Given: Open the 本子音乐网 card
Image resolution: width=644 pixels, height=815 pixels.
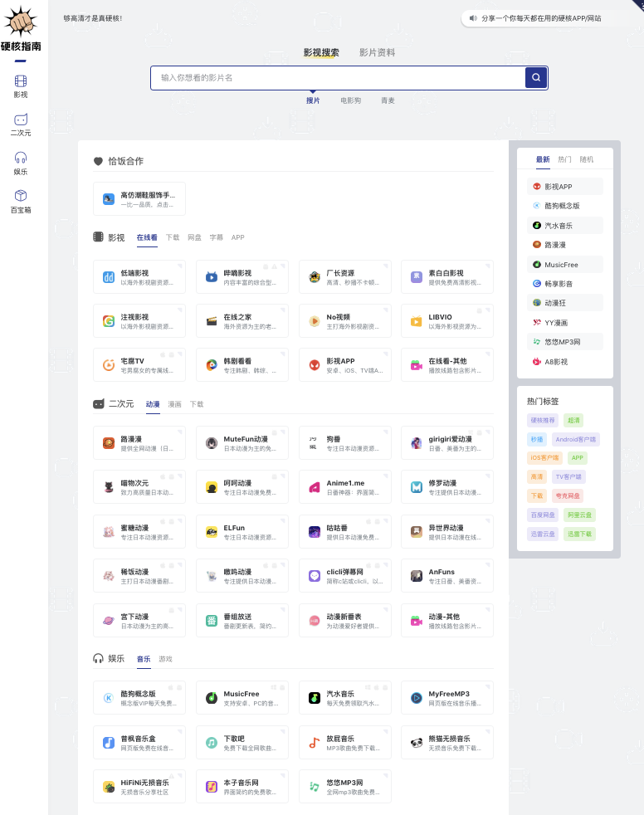Looking at the screenshot, I should click(x=242, y=787).
